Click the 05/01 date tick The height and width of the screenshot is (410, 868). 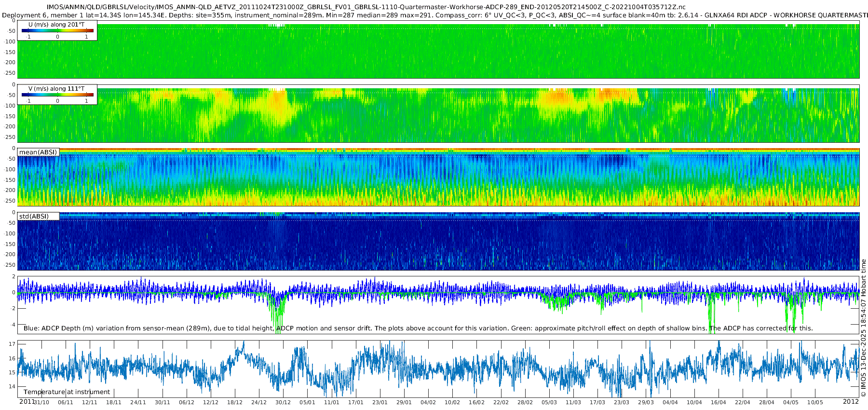pyautogui.click(x=307, y=402)
